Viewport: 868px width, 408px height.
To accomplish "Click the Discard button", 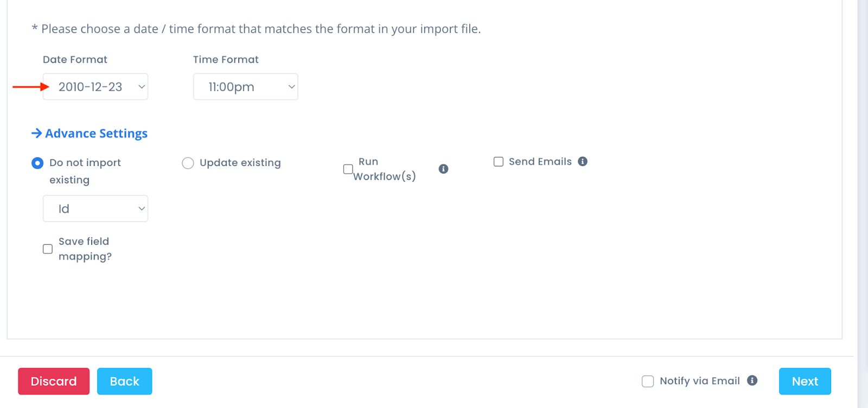I will point(54,381).
